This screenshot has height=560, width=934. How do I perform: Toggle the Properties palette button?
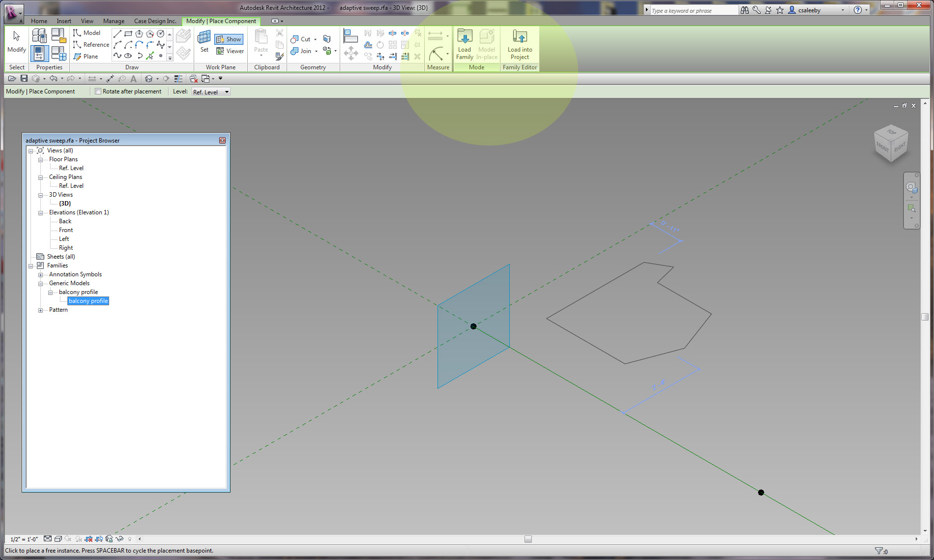point(39,53)
